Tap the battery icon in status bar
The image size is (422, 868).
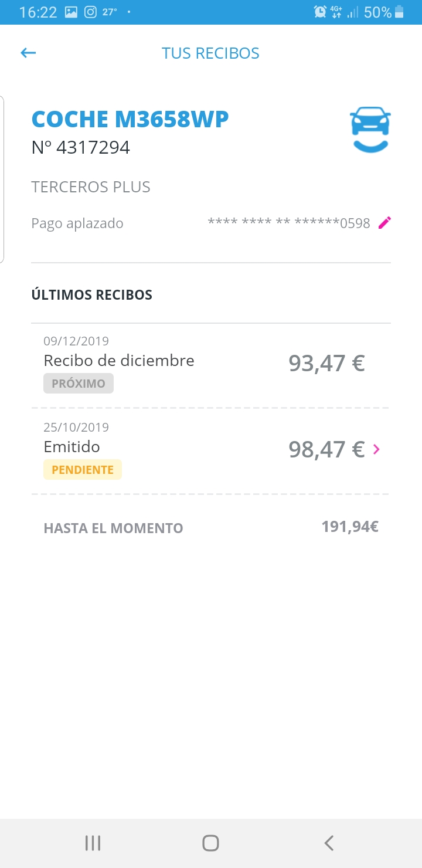point(400,12)
